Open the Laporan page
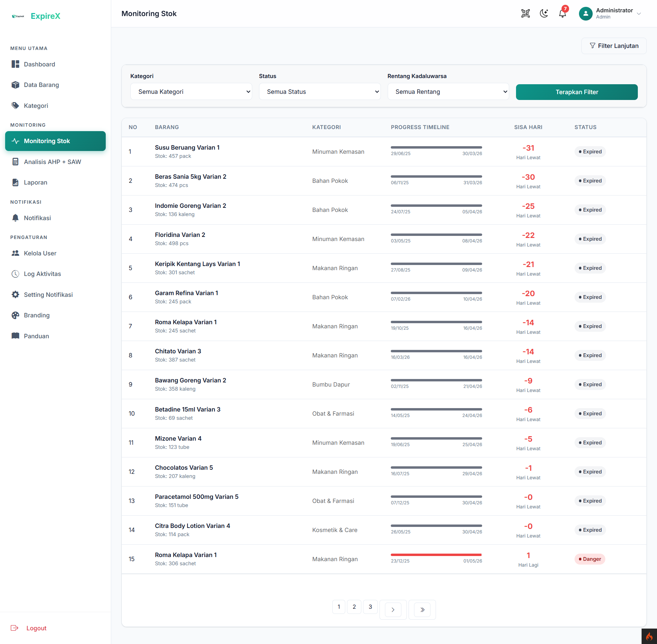Viewport: 657px width, 644px height. click(x=55, y=182)
